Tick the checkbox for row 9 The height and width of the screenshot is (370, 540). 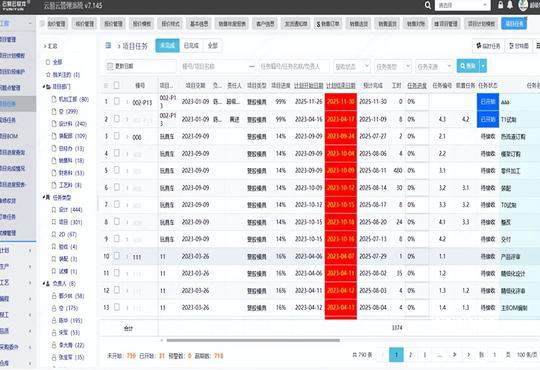pos(117,239)
